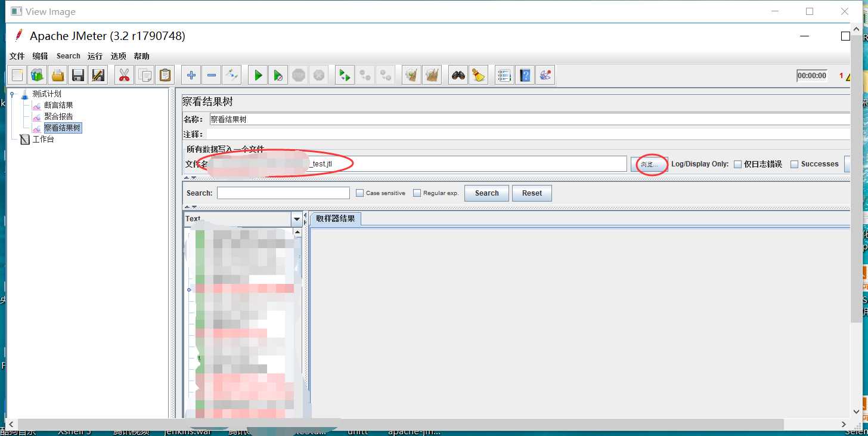868x436 pixels.
Task: Open the Search menu in menu bar
Action: coord(69,56)
